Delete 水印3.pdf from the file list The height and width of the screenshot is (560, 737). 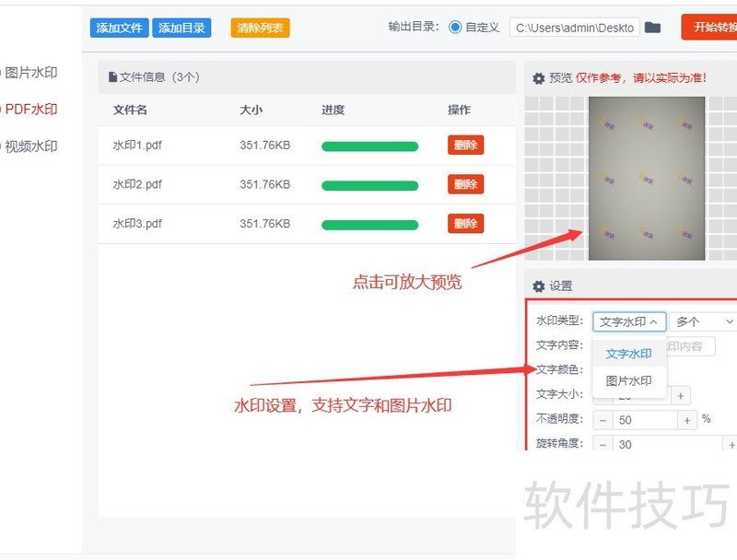click(x=464, y=223)
